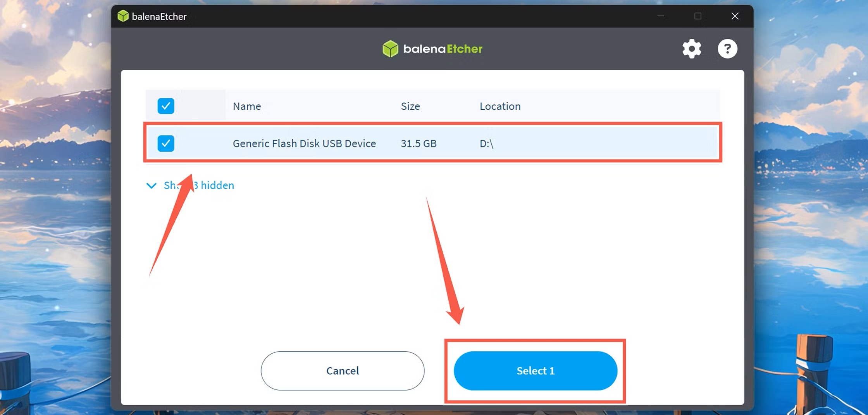Click the Location column header
This screenshot has height=415, width=868.
(x=500, y=106)
